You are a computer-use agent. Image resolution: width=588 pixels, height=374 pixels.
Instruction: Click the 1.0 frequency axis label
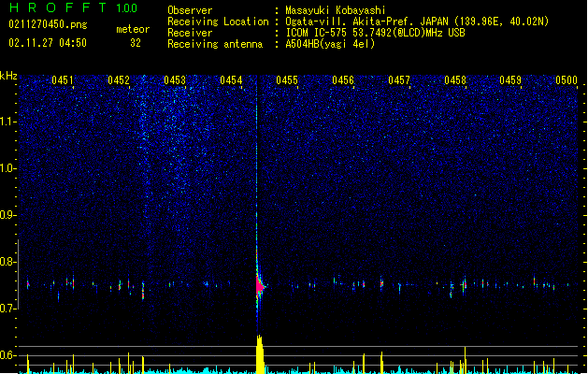coord(8,168)
